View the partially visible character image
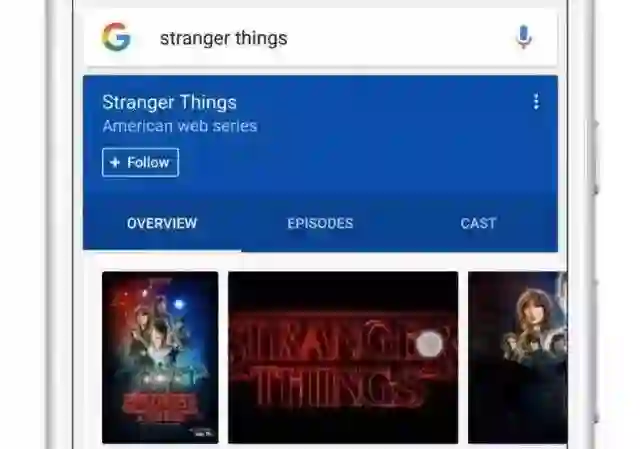The height and width of the screenshot is (449, 640). 518,357
